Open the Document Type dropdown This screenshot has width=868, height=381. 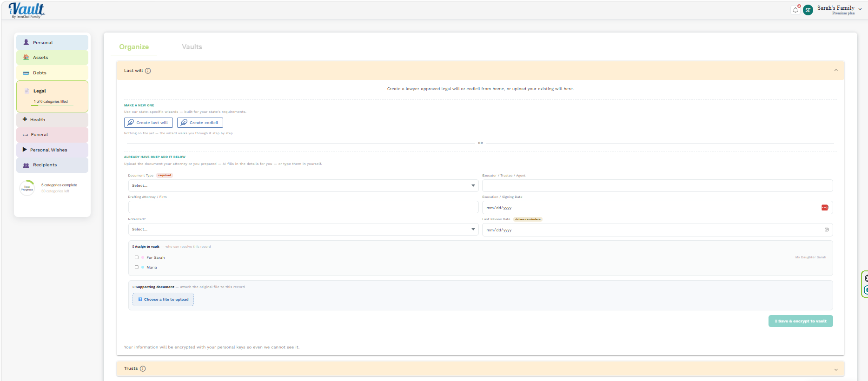[x=303, y=185]
